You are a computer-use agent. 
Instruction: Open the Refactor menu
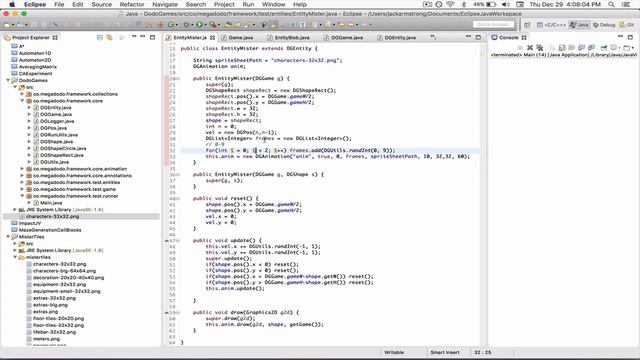(132, 4)
